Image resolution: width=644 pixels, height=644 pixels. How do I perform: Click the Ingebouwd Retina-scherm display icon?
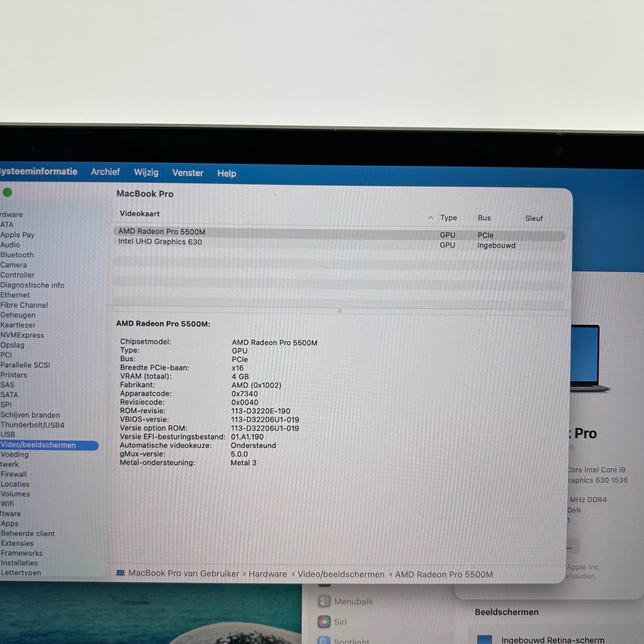484,639
